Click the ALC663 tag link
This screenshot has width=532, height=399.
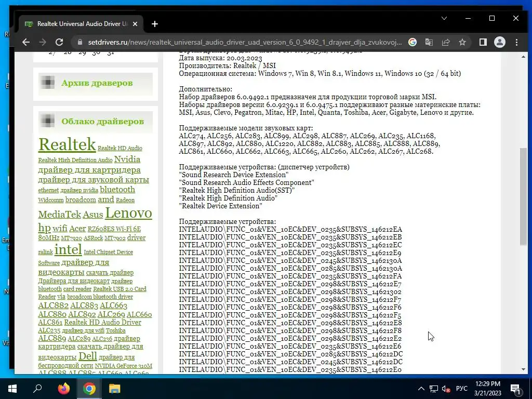pos(113,305)
